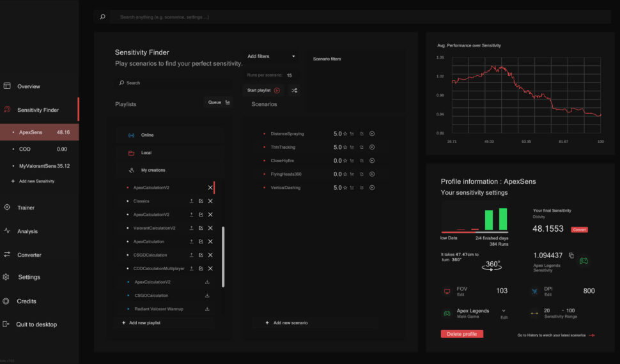
Task: Star the CloseHipfire scenario
Action: 345,161
